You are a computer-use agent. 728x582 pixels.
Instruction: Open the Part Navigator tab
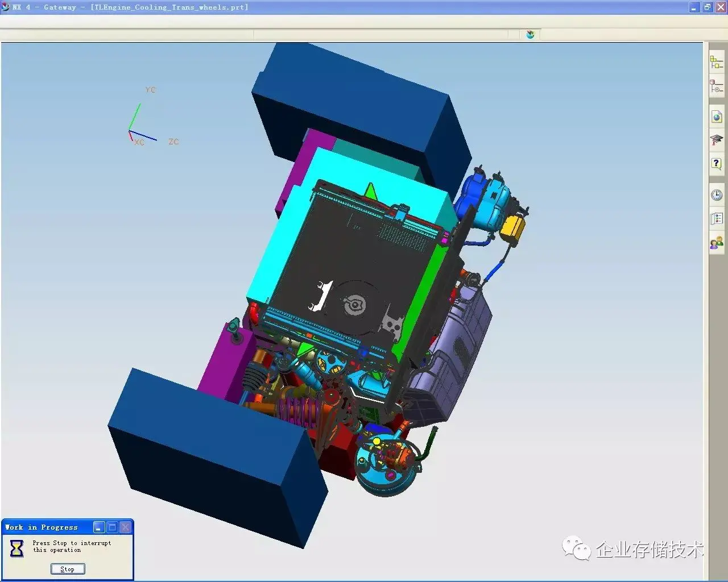point(716,87)
